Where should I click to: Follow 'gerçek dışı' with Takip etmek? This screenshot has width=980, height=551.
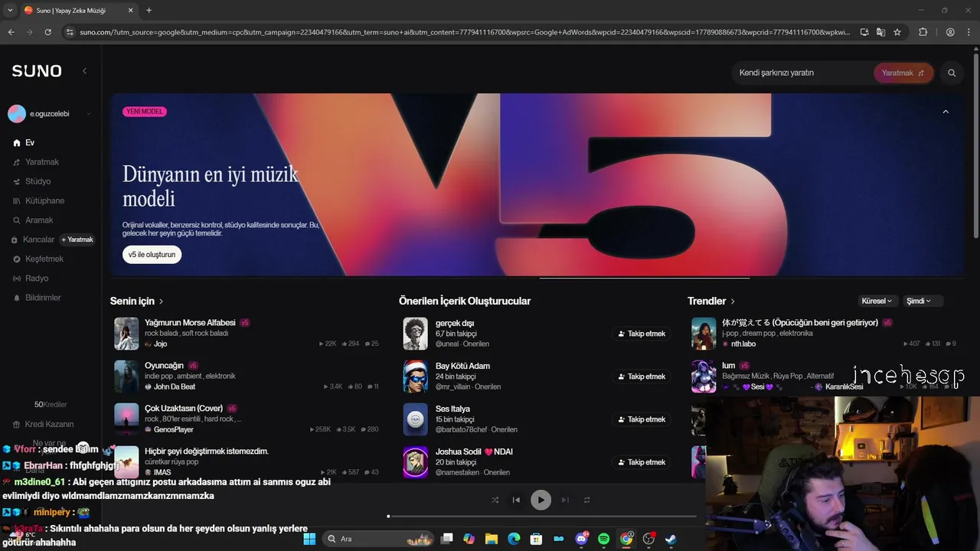[642, 334]
